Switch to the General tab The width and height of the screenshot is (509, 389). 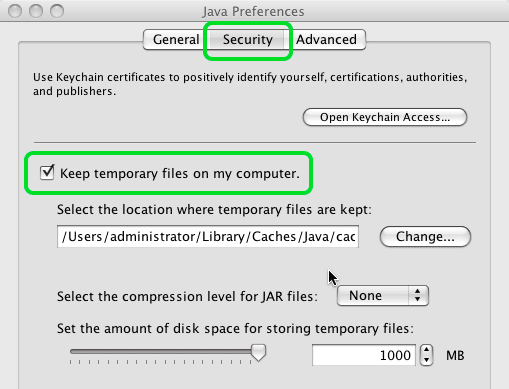[176, 40]
